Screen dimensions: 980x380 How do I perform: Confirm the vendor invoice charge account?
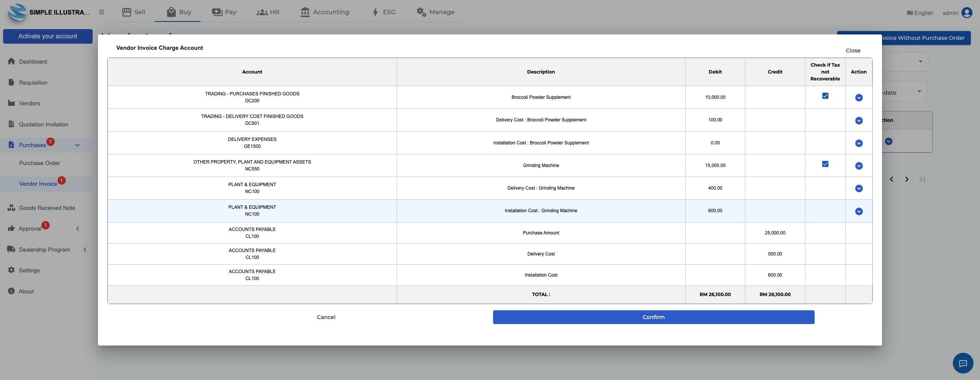[653, 317]
